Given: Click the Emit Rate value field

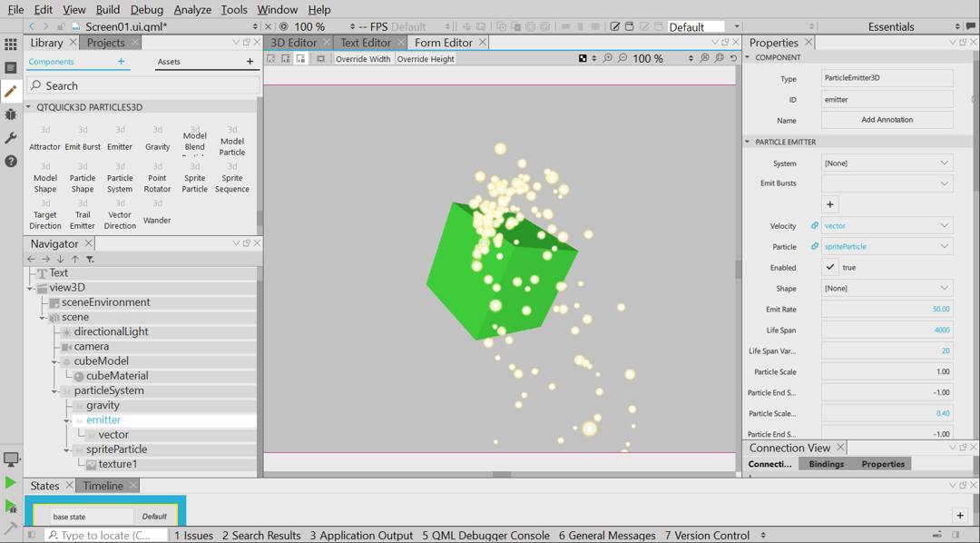Looking at the screenshot, I should [x=887, y=310].
